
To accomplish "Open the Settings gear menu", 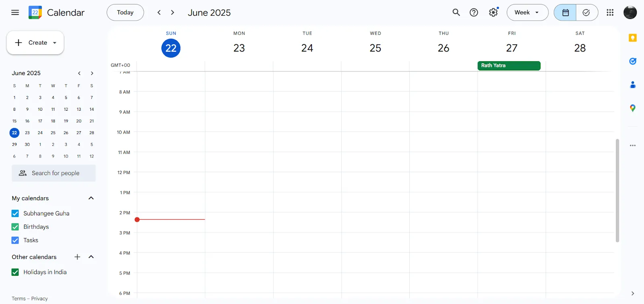I will pyautogui.click(x=493, y=12).
